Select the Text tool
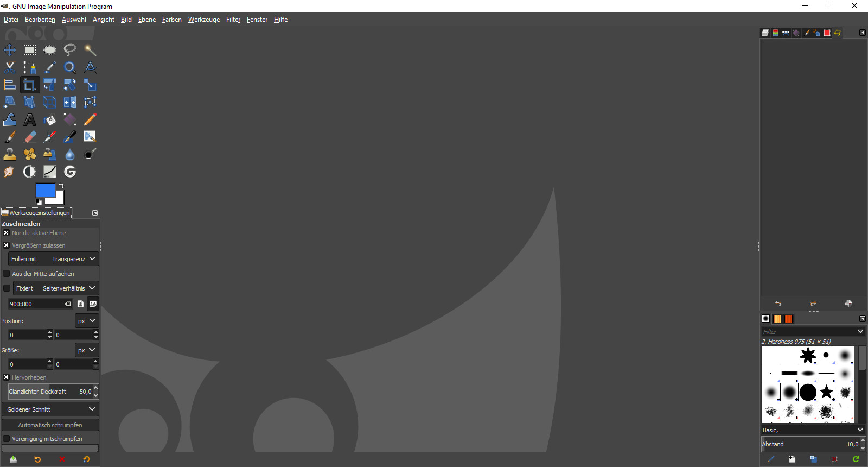This screenshot has height=467, width=868. pyautogui.click(x=30, y=119)
